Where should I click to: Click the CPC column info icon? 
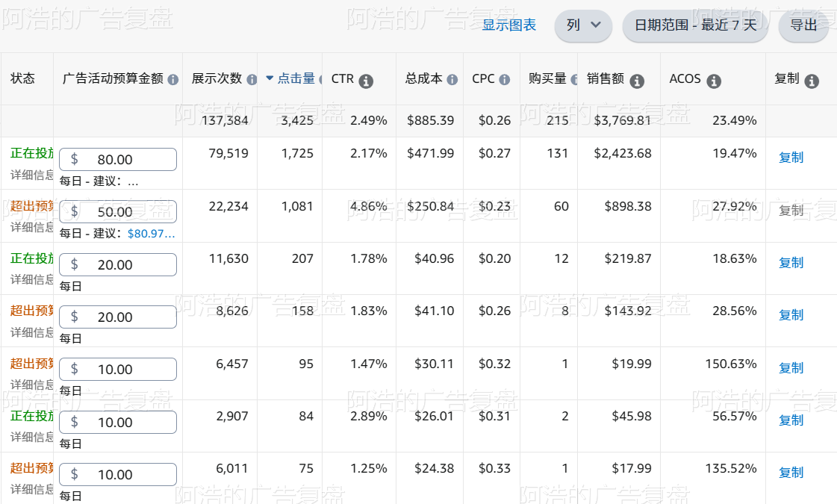505,80
